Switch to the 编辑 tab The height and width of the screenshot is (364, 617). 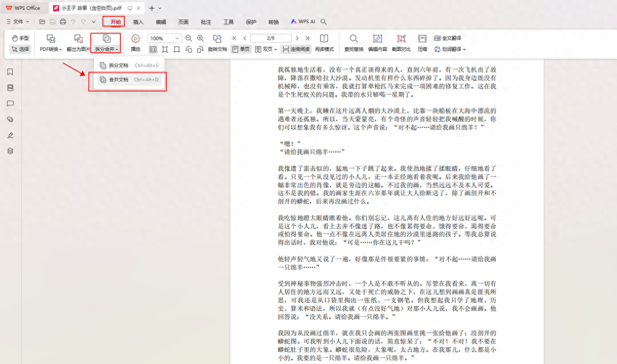161,22
